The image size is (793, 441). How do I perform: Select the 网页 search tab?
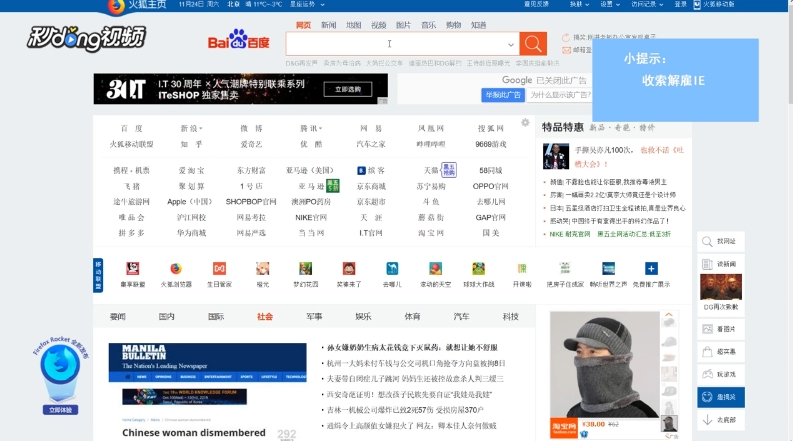point(303,25)
